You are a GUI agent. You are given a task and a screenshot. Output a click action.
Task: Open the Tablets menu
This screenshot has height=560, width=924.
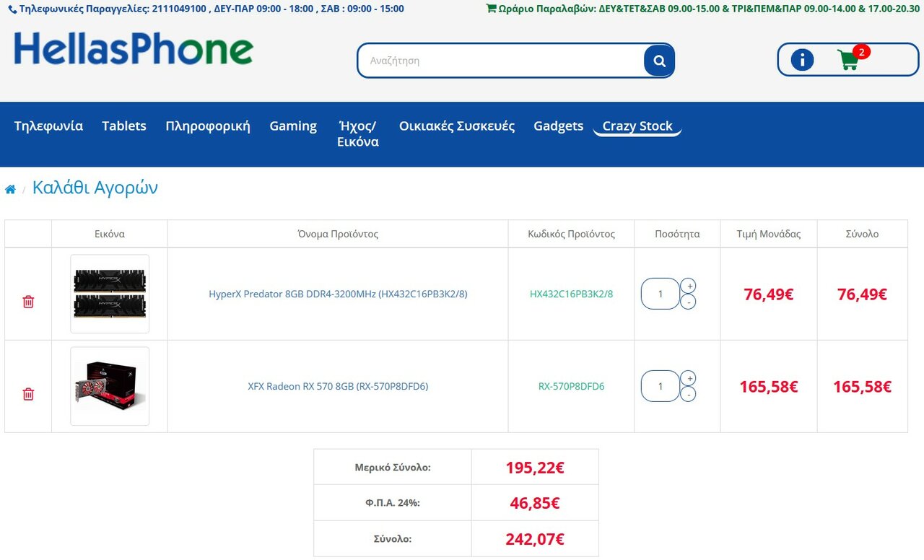[124, 126]
